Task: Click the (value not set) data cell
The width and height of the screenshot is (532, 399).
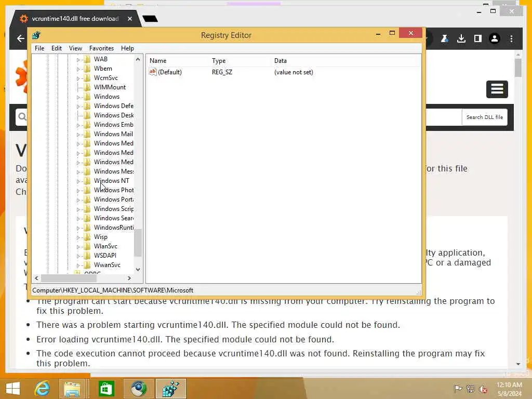Action: (294, 72)
